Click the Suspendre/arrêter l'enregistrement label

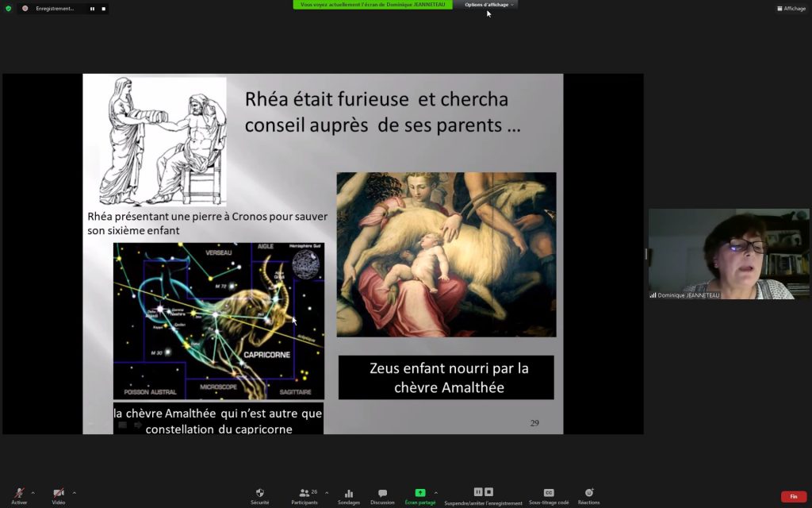483,502
